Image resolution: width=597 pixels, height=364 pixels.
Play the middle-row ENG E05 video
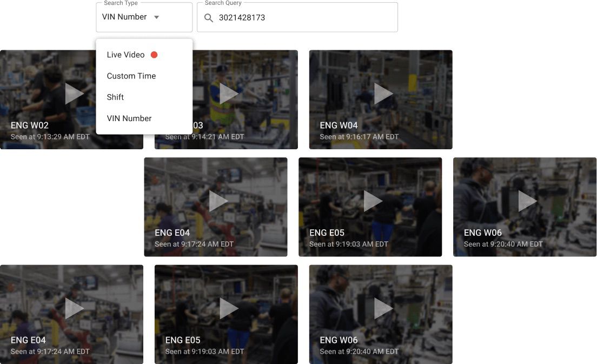point(373,201)
